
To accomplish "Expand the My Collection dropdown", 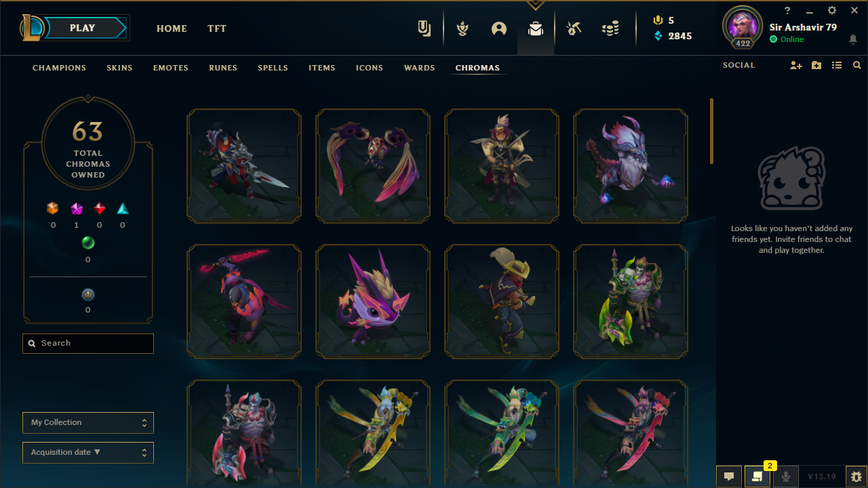I will click(88, 422).
